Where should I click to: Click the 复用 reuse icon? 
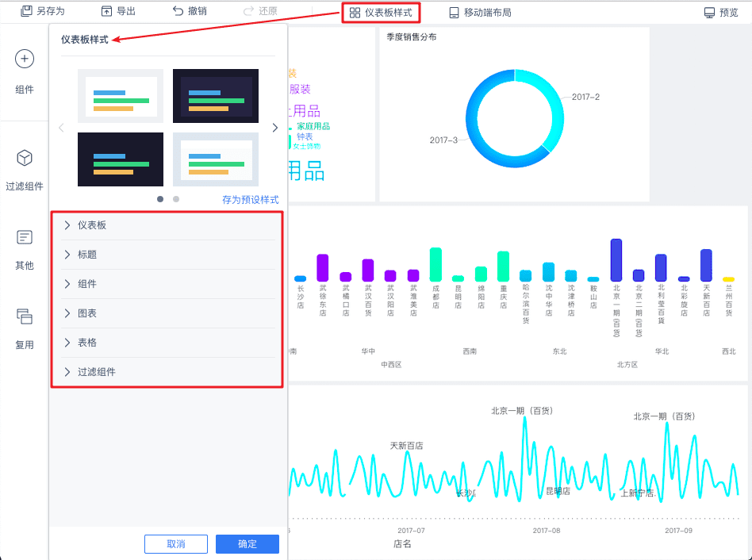(25, 316)
